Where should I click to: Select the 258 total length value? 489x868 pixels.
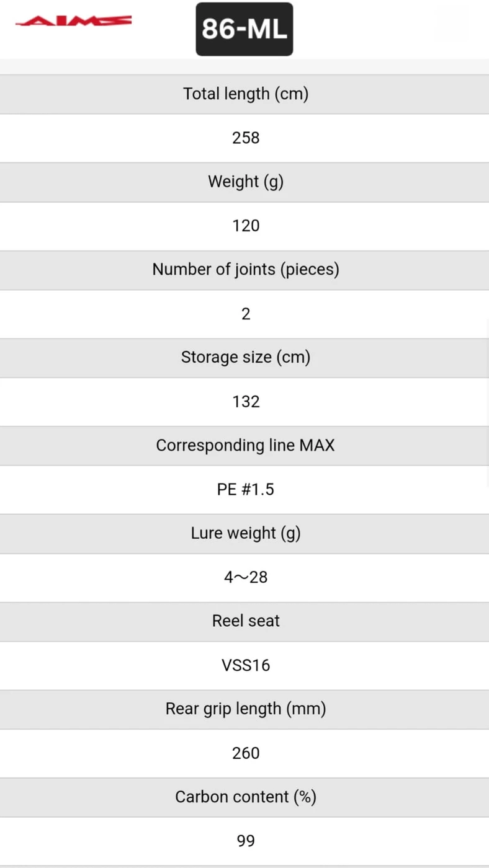(246, 138)
